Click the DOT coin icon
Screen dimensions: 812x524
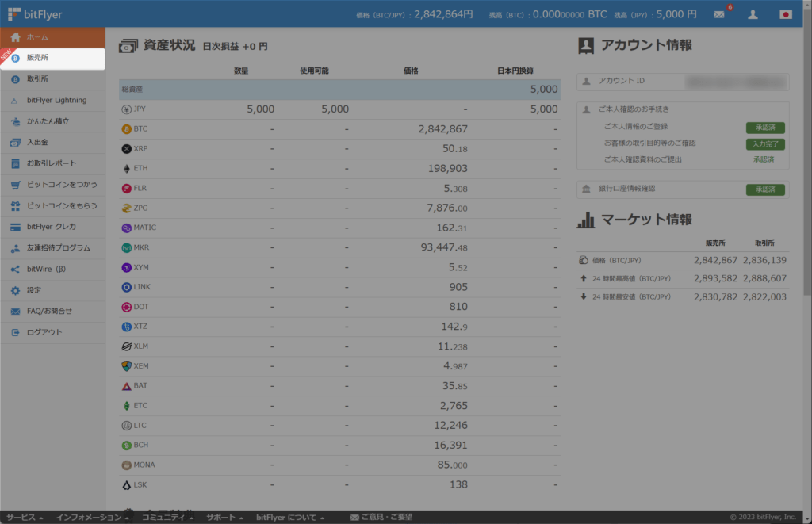pos(126,307)
